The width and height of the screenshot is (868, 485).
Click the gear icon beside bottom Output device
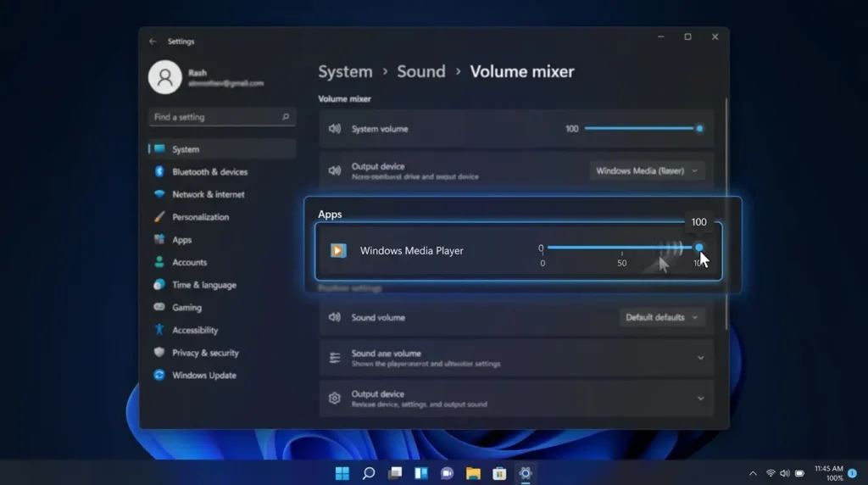pos(334,398)
